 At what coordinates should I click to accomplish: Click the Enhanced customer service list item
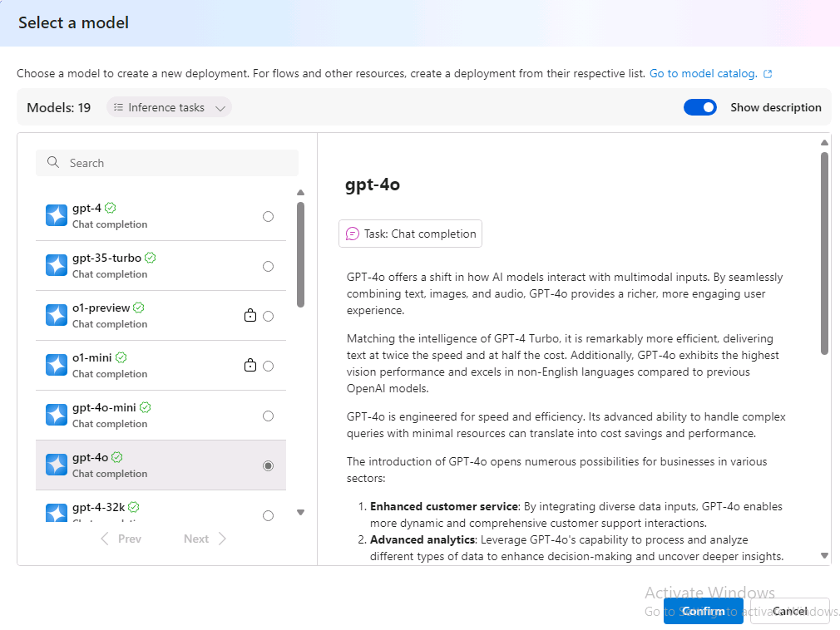point(576,514)
